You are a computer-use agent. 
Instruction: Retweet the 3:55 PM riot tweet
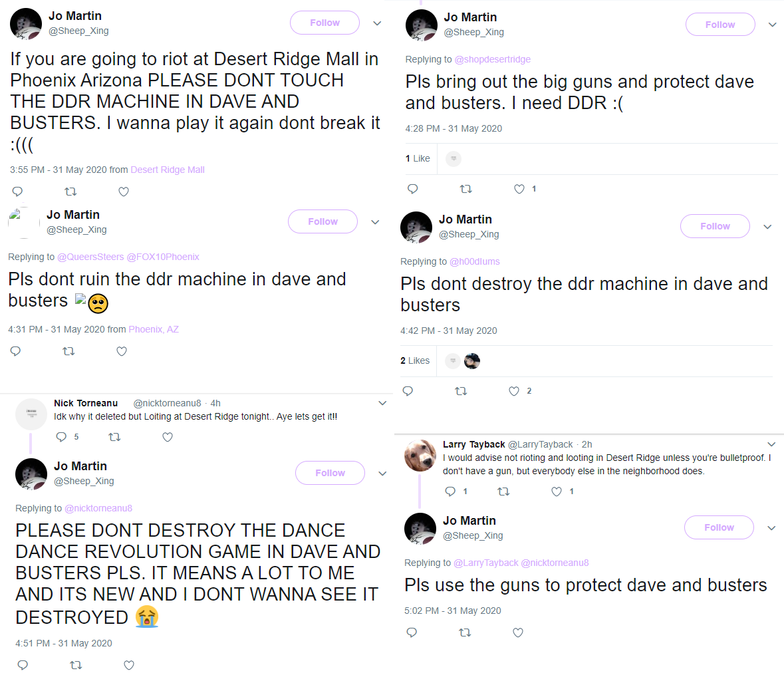pos(70,192)
